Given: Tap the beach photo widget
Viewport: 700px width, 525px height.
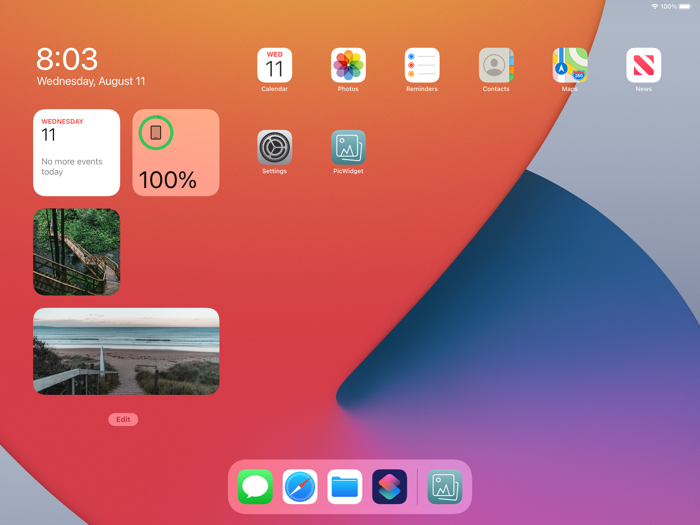Looking at the screenshot, I should point(126,351).
